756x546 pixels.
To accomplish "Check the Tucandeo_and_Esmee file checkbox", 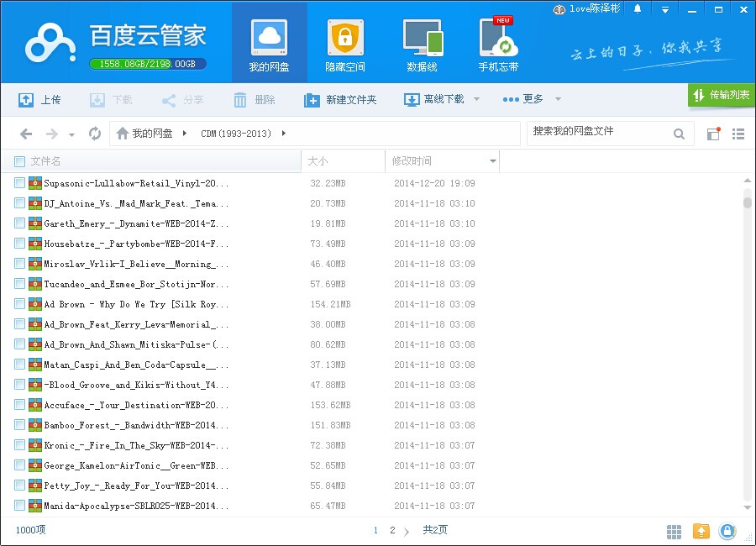I will [x=20, y=284].
